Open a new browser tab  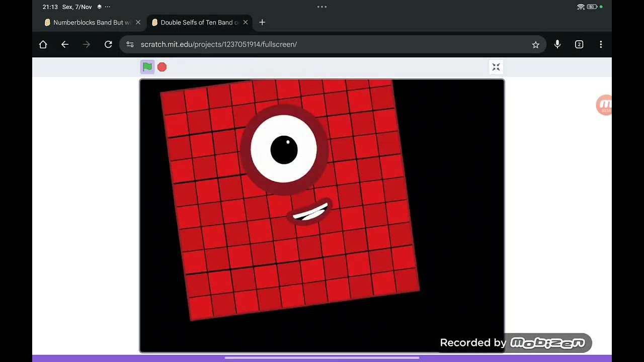click(262, 23)
